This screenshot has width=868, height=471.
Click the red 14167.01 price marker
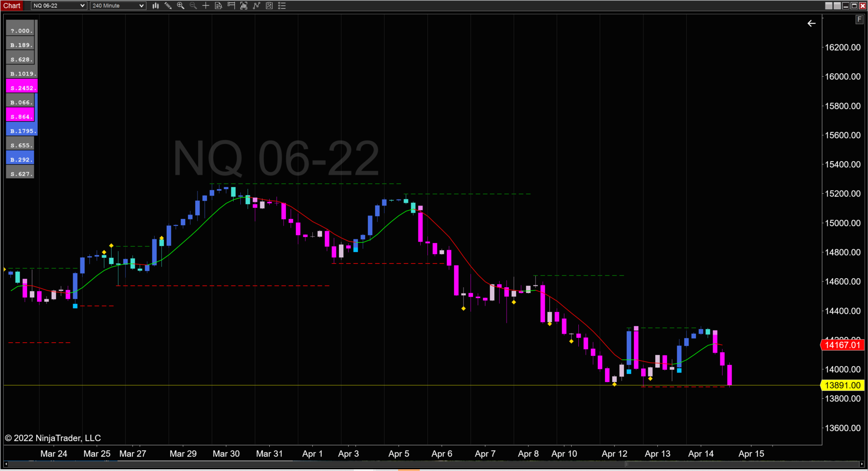click(x=843, y=345)
